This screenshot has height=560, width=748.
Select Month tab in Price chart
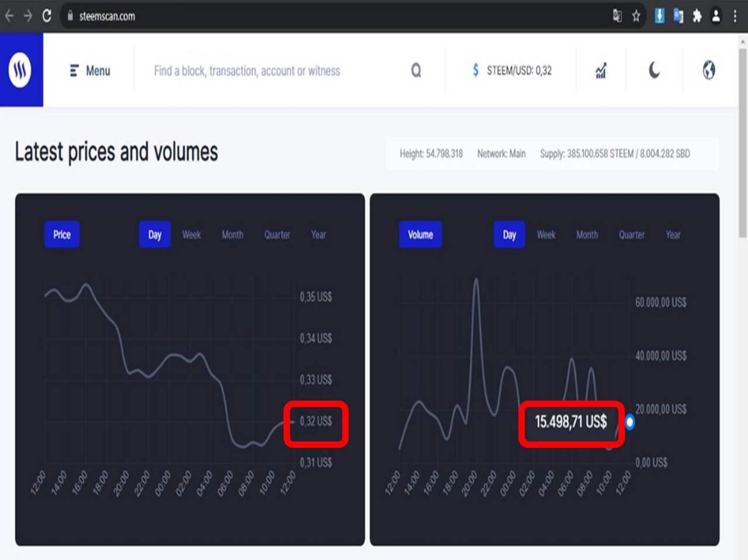point(233,234)
